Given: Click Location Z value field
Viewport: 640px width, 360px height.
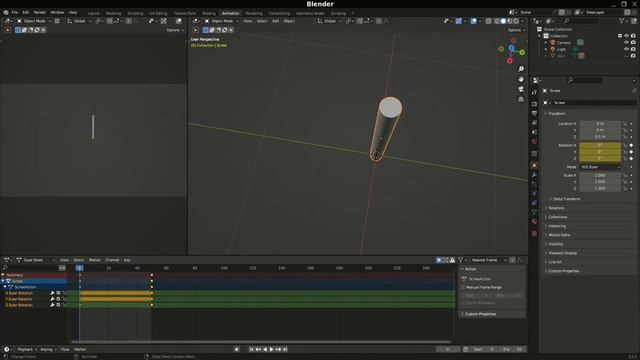Looking at the screenshot, I should (600, 137).
